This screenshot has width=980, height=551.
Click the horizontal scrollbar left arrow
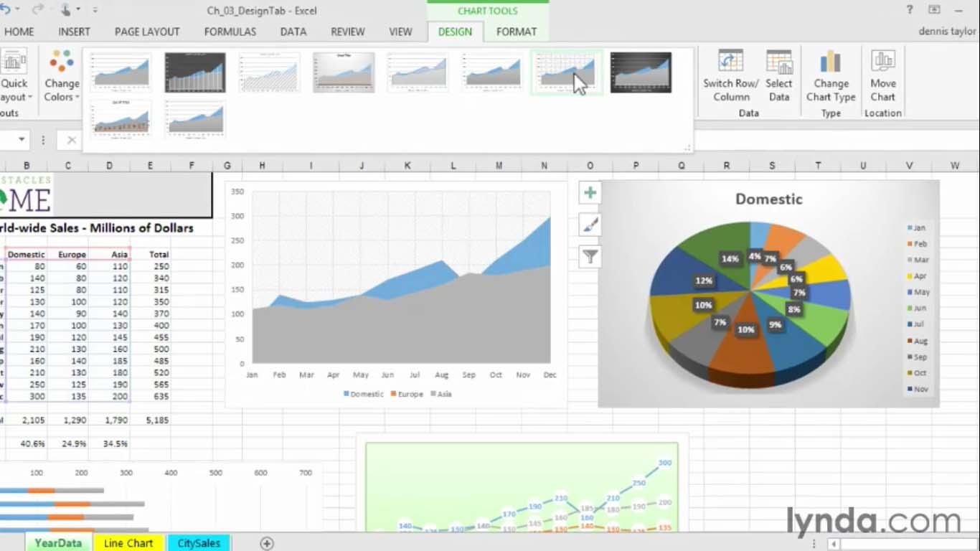click(x=834, y=544)
